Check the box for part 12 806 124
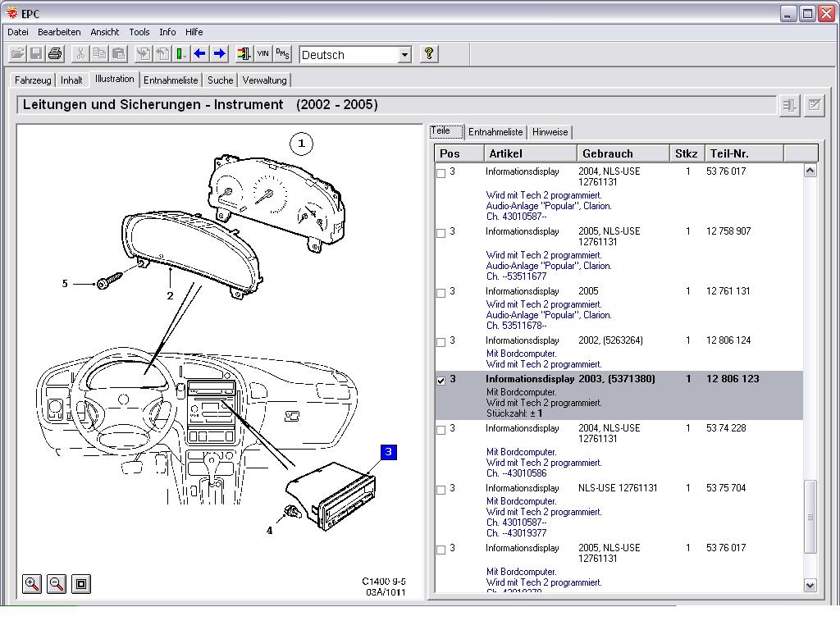This screenshot has height=630, width=840. point(441,342)
